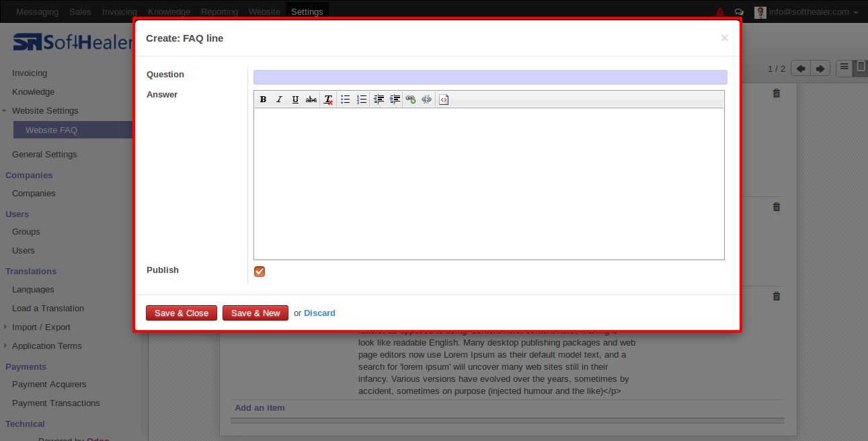
Task: Remove text formatting in Answer editor
Action: tap(328, 99)
